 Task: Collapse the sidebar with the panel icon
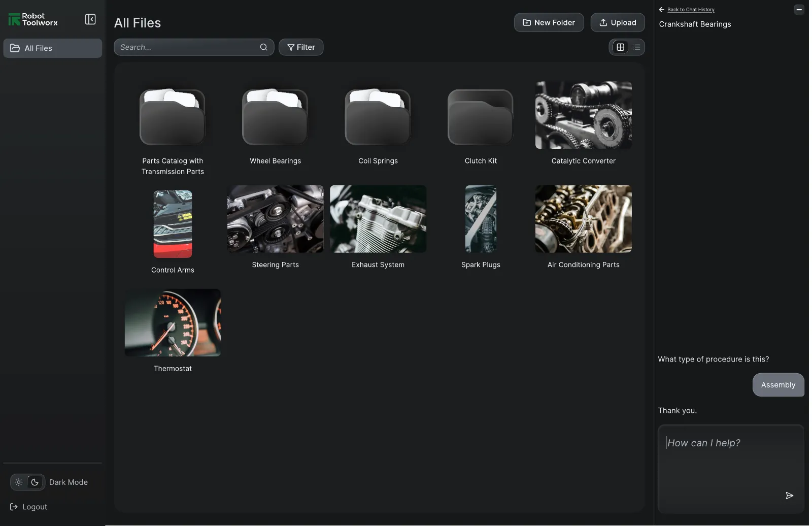(90, 19)
